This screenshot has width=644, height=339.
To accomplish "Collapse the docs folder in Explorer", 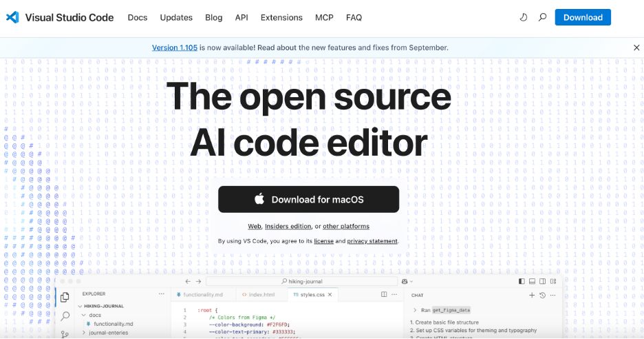I will [84, 315].
